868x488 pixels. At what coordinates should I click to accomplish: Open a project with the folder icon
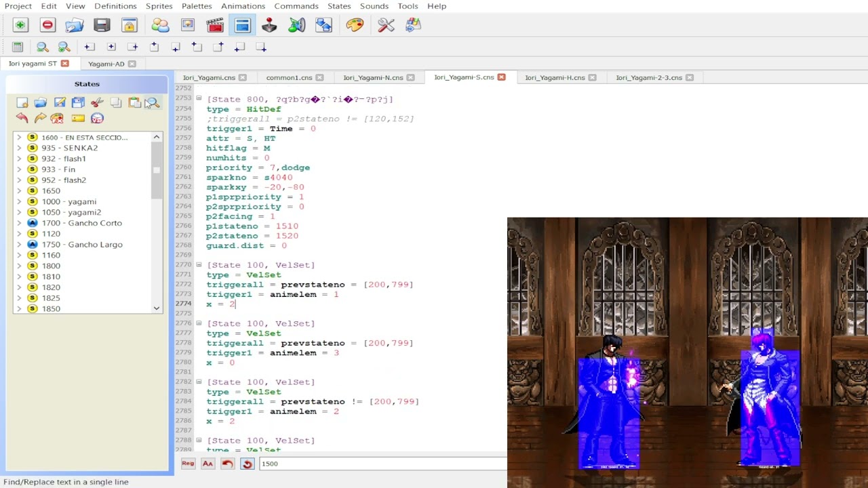[75, 25]
